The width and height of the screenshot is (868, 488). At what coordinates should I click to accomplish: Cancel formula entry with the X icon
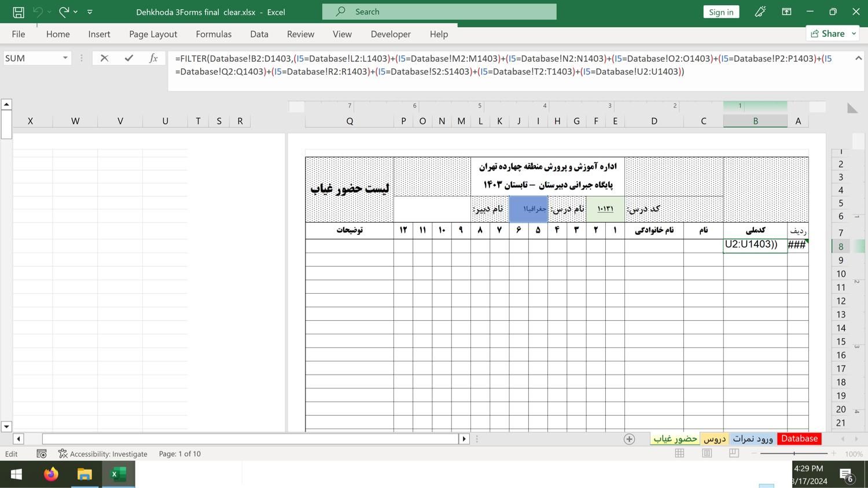104,58
